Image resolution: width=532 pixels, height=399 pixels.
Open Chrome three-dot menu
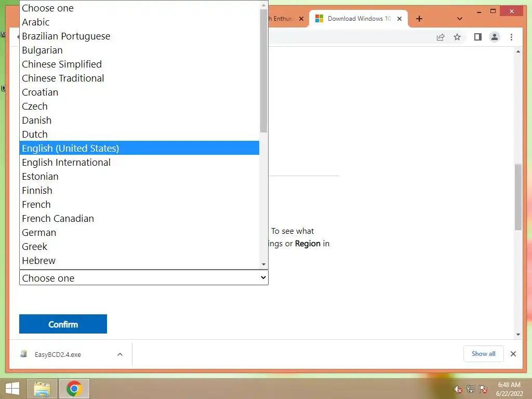512,37
